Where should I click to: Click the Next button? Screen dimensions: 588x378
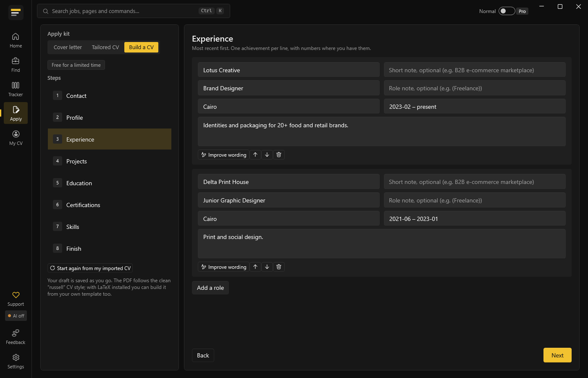pos(557,355)
